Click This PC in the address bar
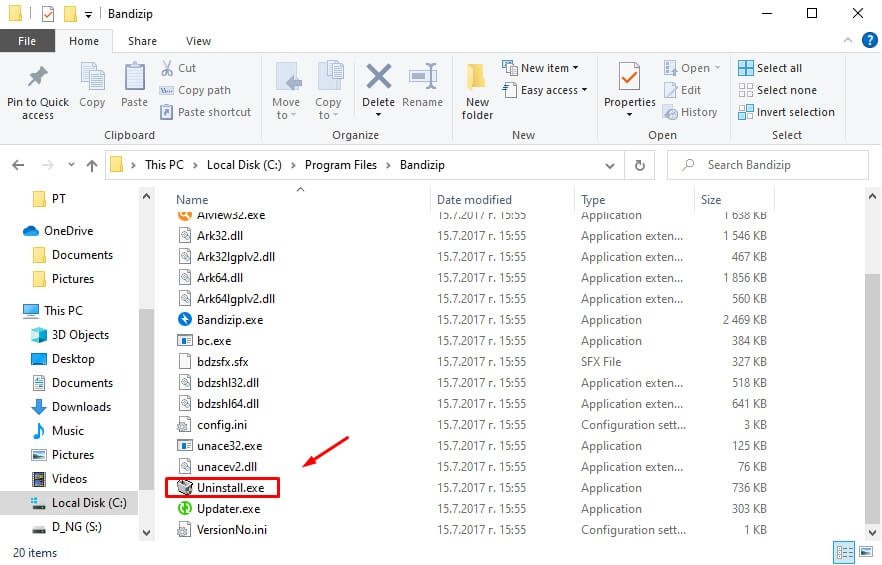The height and width of the screenshot is (565, 882). pyautogui.click(x=164, y=165)
